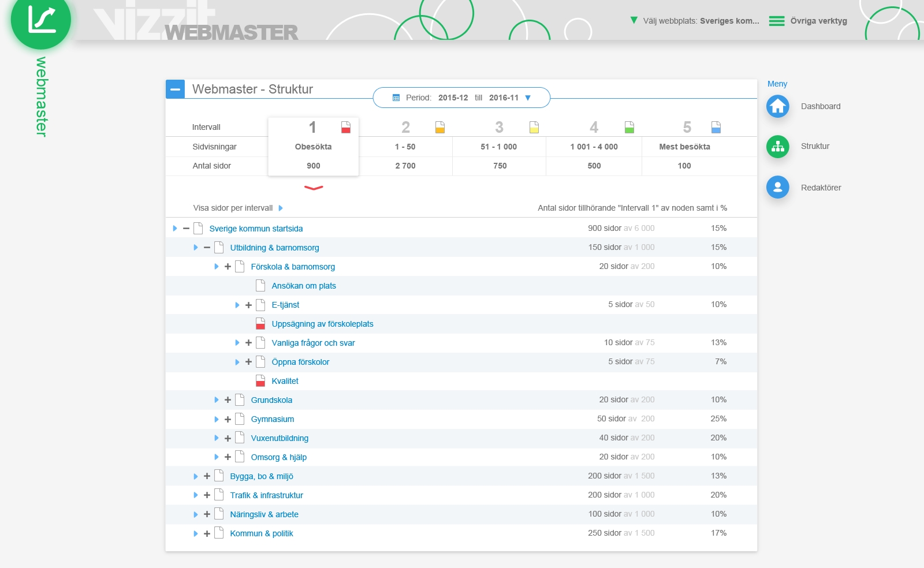Viewport: 924px width, 568px height.
Task: Click page icon beside E-tjänst
Action: (x=260, y=304)
